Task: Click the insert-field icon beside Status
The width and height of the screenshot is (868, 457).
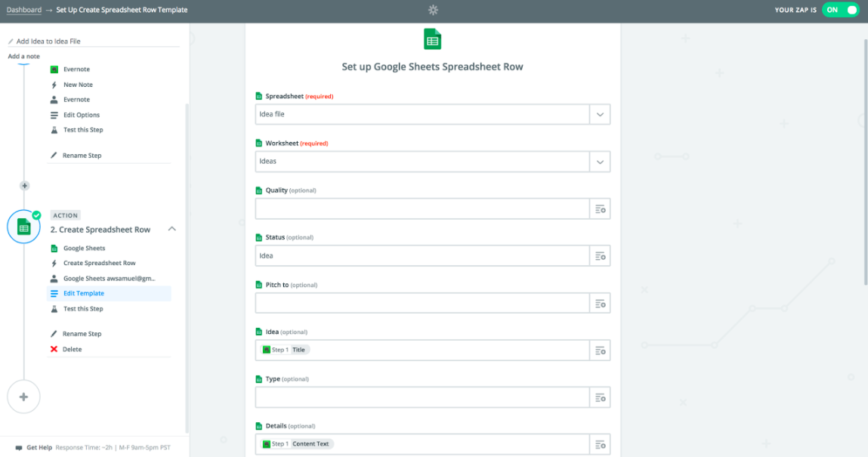Action: click(601, 256)
